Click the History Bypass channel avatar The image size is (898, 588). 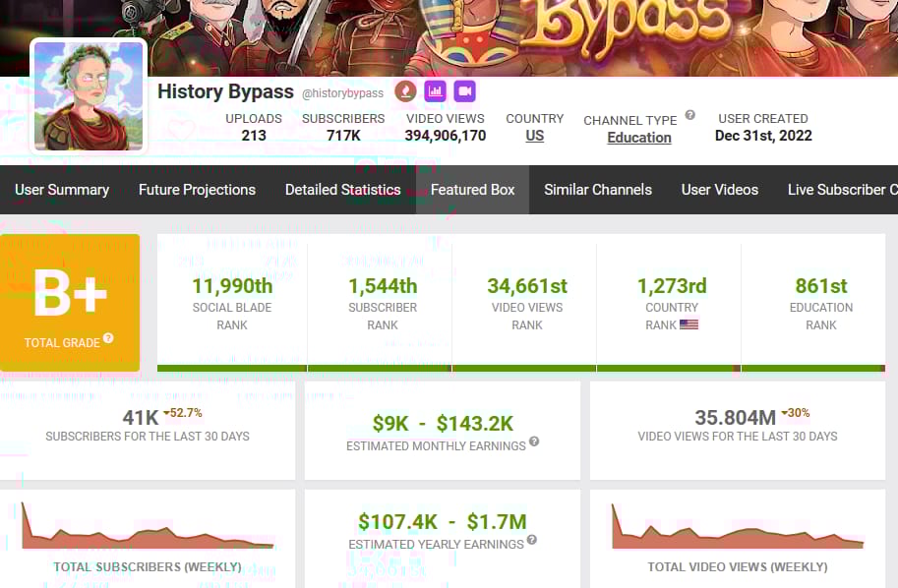point(89,96)
